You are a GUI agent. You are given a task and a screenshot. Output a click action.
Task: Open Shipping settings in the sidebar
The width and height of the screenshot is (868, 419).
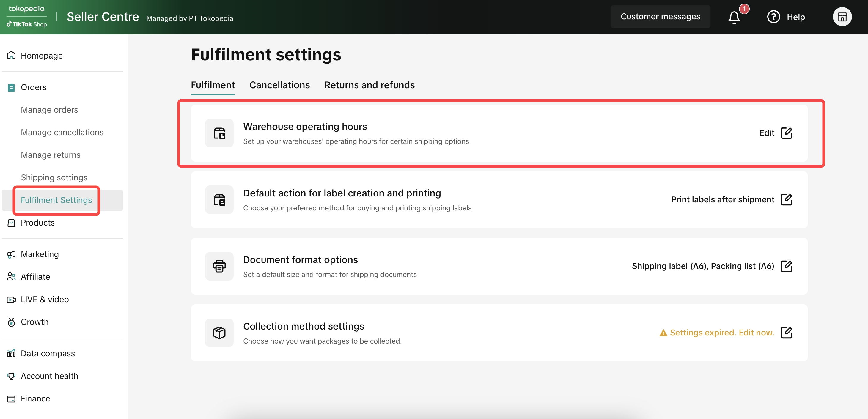tap(54, 177)
